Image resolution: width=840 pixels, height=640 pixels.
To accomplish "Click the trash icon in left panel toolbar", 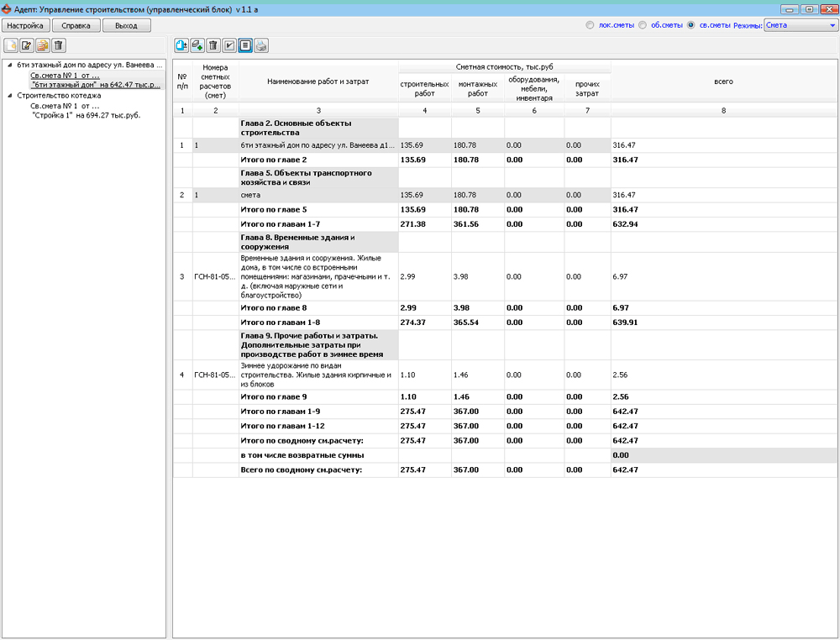I will tap(59, 45).
